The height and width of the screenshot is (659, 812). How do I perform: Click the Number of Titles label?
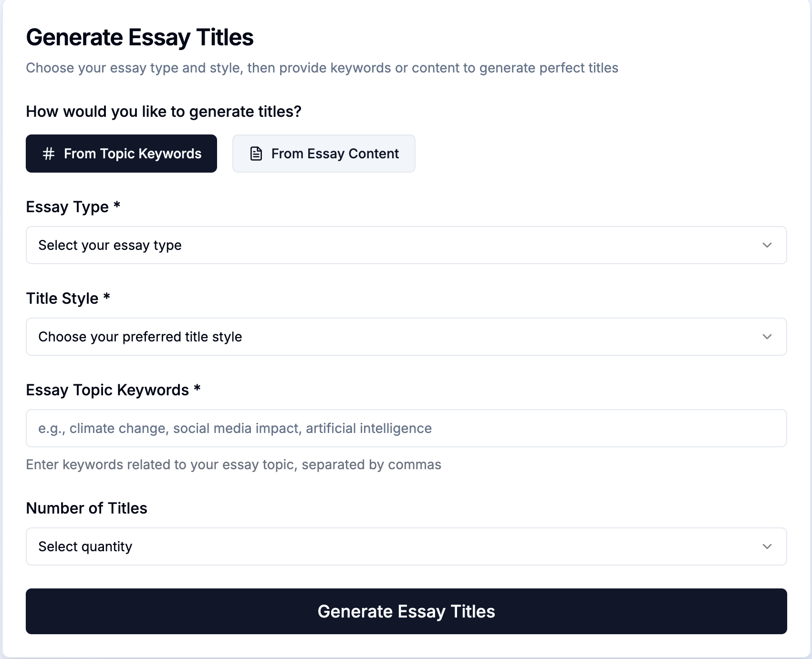point(86,508)
